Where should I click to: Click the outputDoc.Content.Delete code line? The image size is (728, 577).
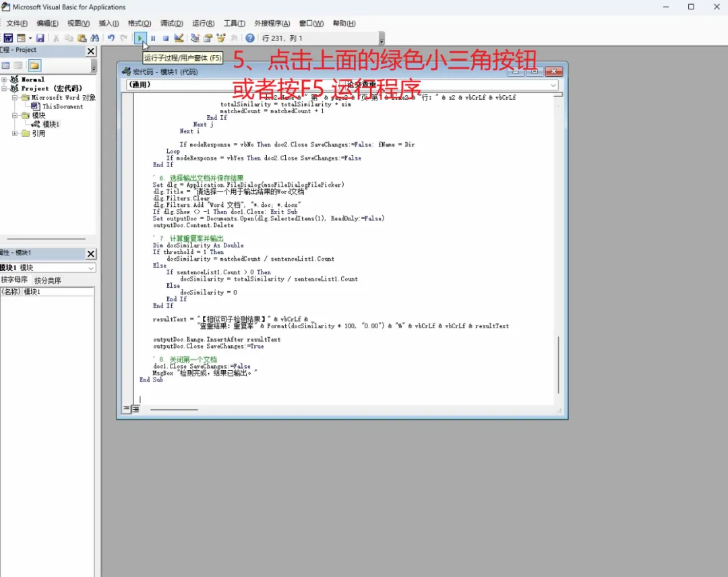point(193,225)
